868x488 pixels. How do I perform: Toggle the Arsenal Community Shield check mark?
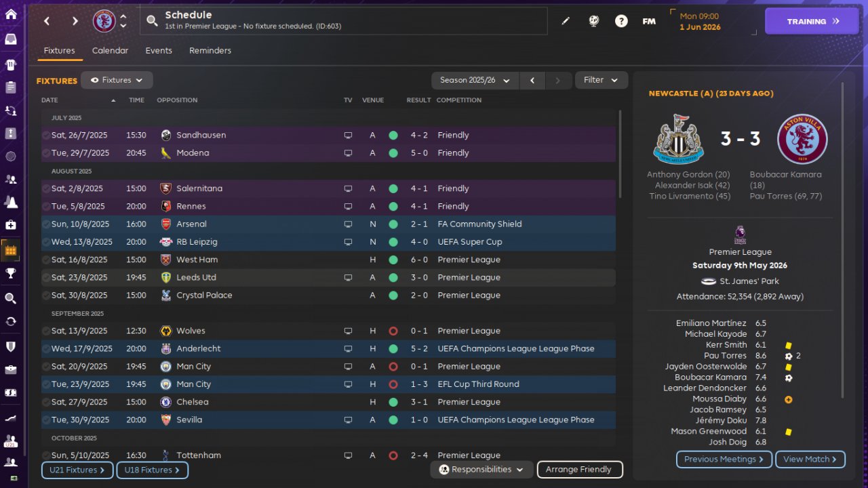(46, 224)
